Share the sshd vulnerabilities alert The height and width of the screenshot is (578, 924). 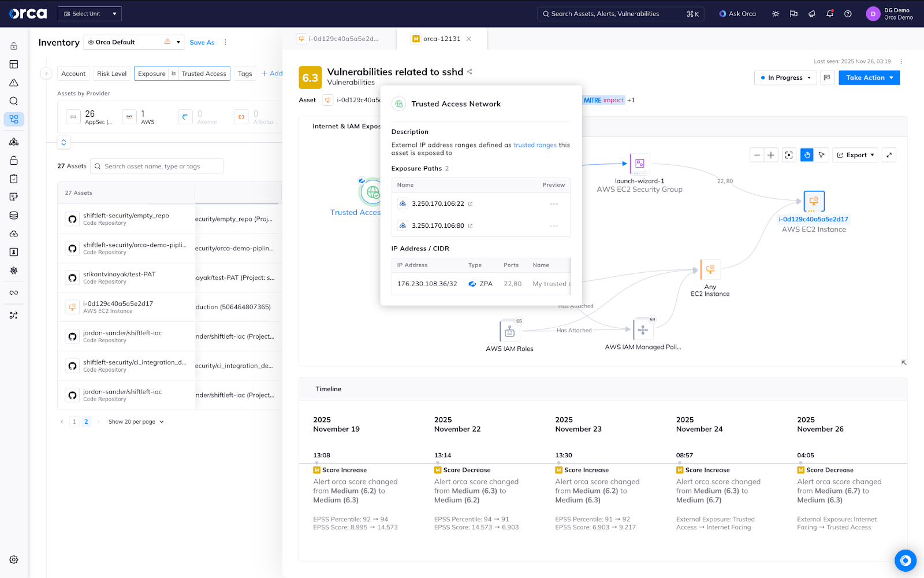point(470,72)
